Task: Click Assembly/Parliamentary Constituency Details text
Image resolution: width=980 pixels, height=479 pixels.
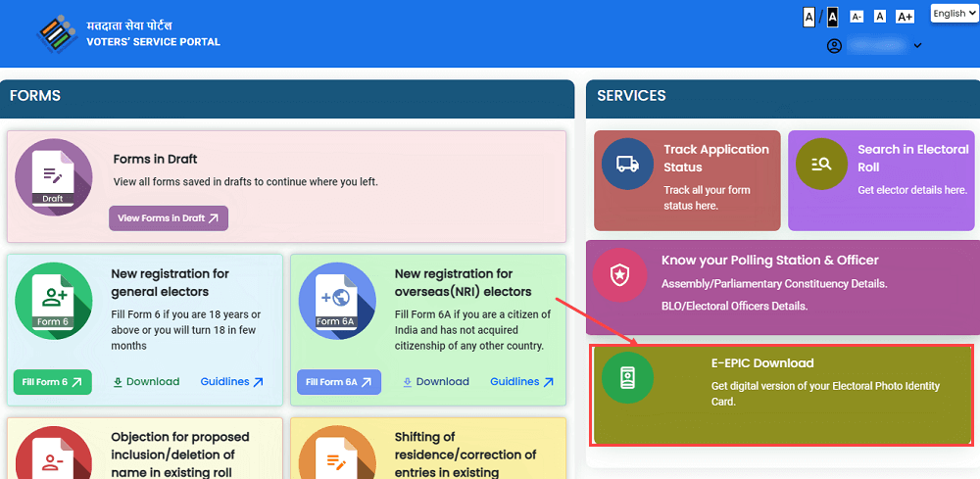Action: pos(774,283)
